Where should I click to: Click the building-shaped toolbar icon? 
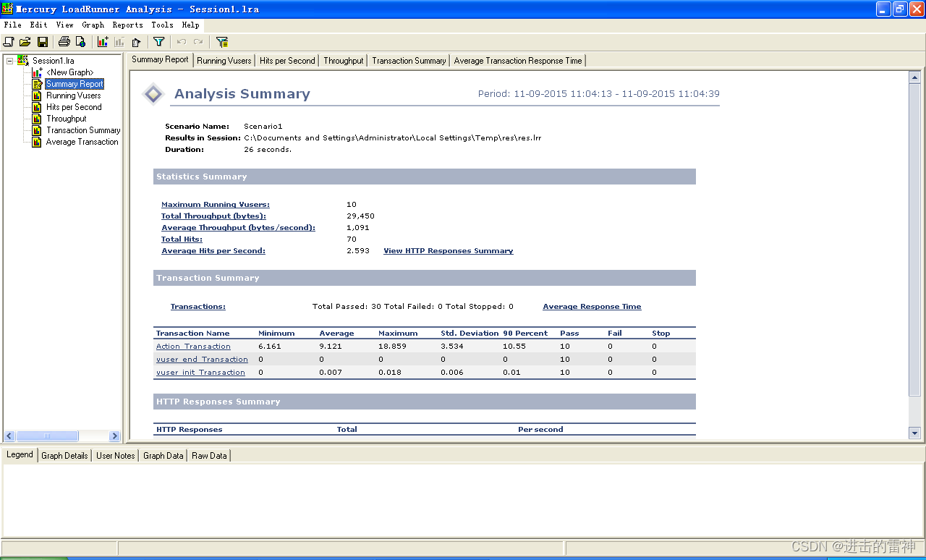(136, 42)
